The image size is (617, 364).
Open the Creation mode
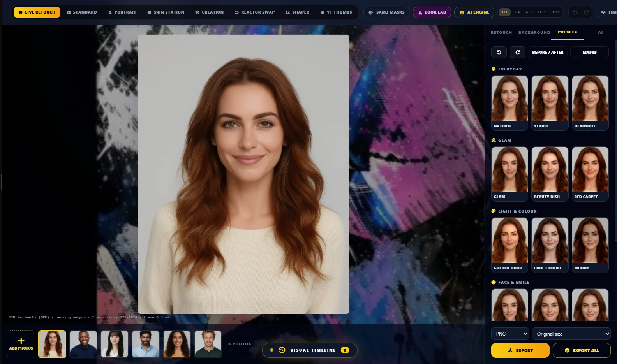coord(210,12)
